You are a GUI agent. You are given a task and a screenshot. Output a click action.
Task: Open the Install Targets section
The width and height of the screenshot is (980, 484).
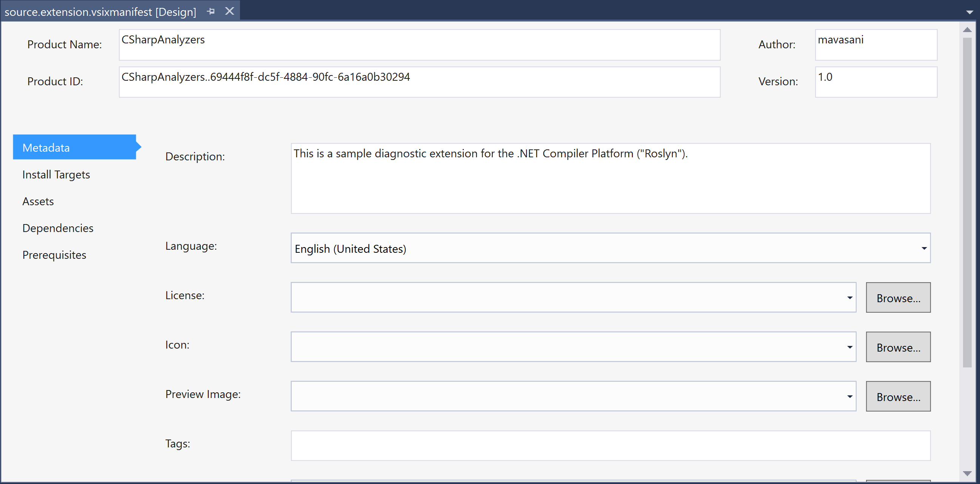(56, 175)
